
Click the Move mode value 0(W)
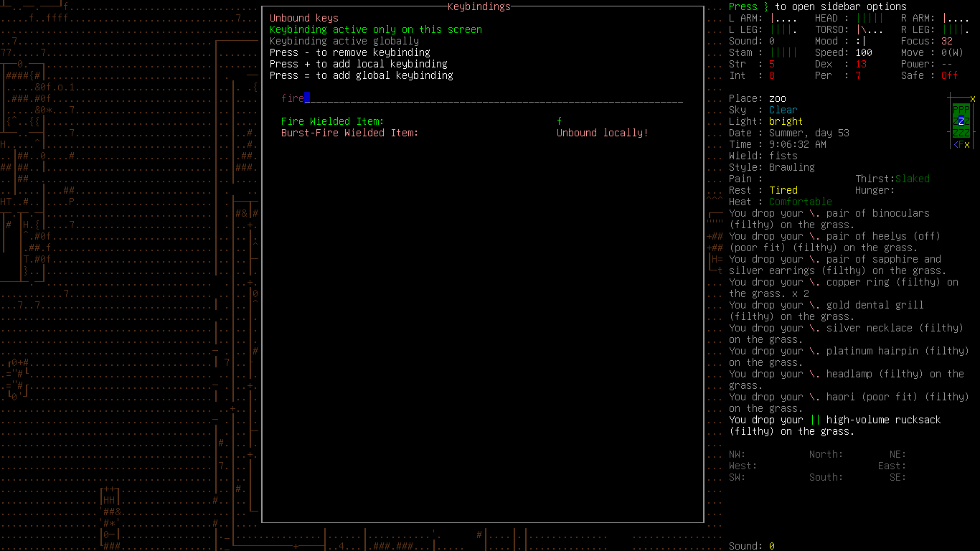(x=953, y=52)
